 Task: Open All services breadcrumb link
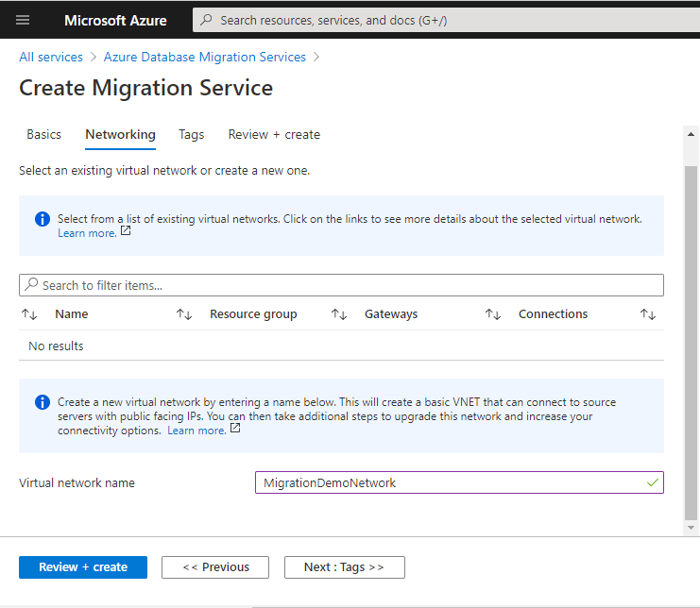coord(51,57)
